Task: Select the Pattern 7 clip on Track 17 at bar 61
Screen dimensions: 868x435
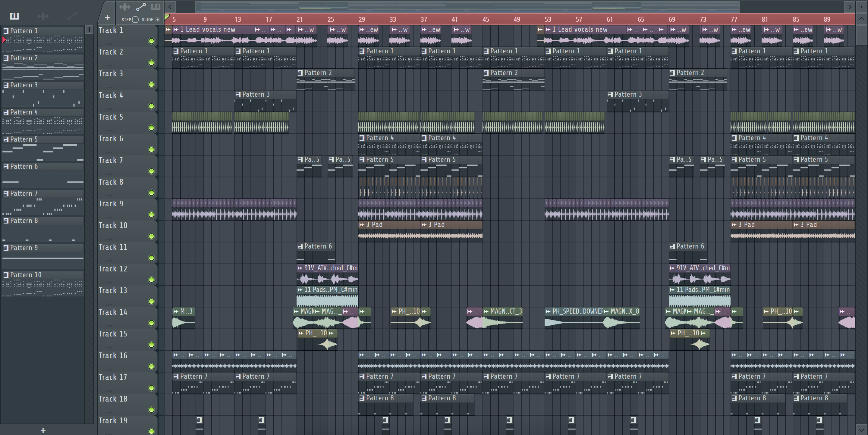Action: tap(637, 383)
